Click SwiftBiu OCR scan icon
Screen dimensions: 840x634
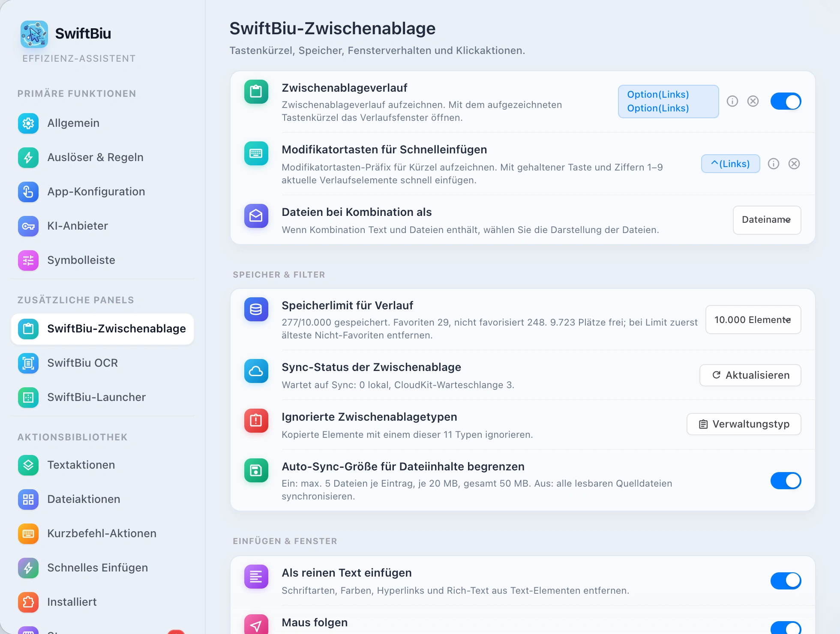click(28, 363)
